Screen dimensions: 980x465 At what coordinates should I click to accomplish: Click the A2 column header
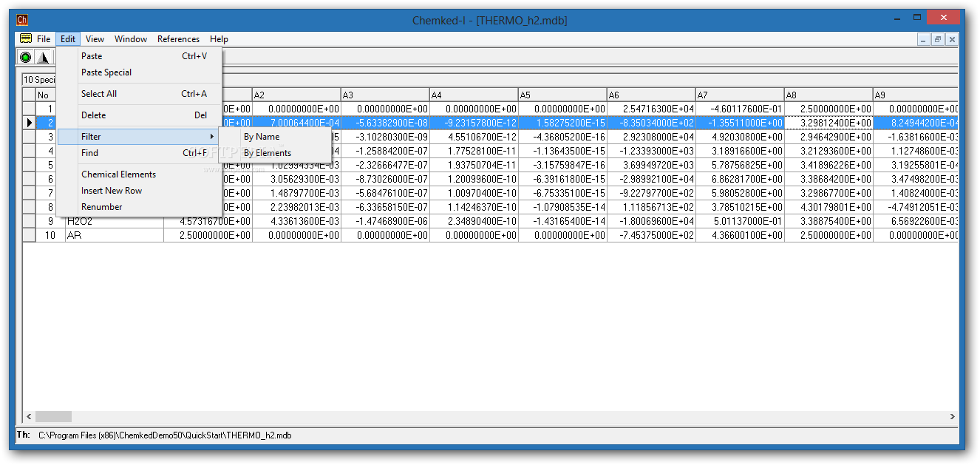point(296,95)
